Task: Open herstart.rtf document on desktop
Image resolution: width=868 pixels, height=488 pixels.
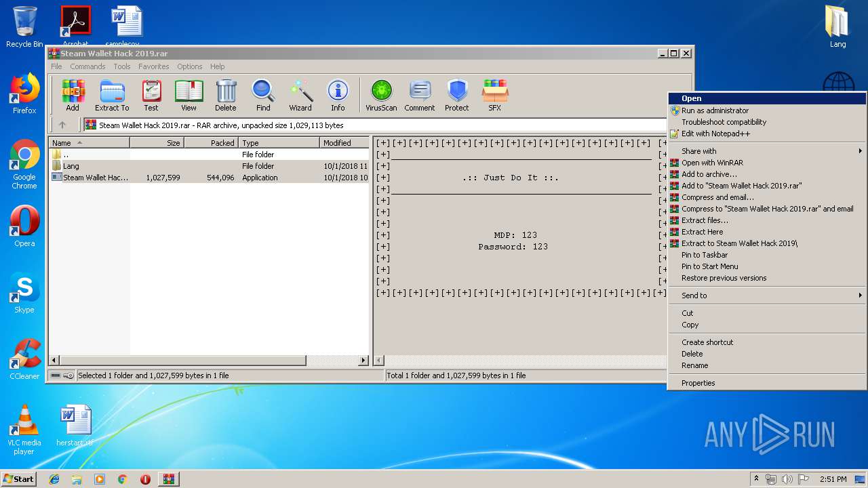Action: (x=75, y=426)
